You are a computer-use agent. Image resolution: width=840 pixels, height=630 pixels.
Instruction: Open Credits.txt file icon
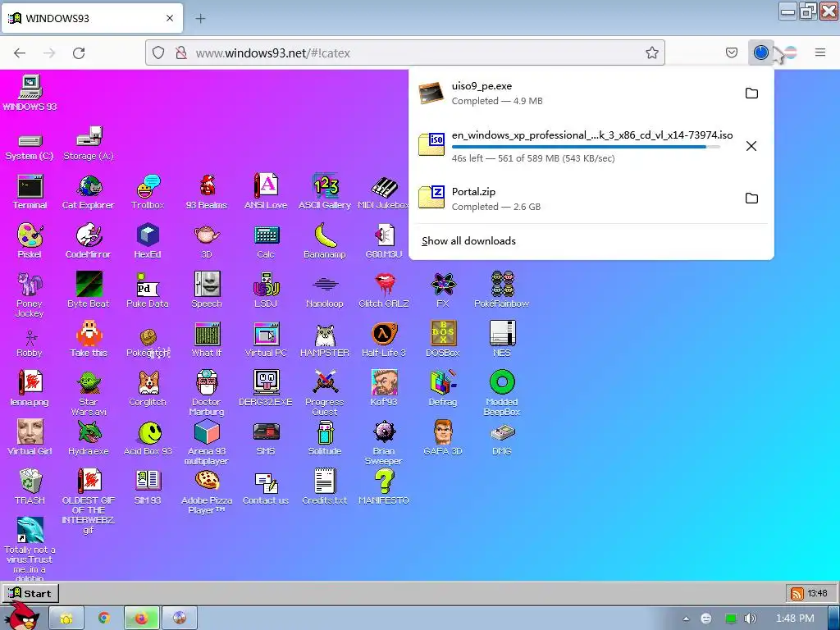click(x=325, y=487)
